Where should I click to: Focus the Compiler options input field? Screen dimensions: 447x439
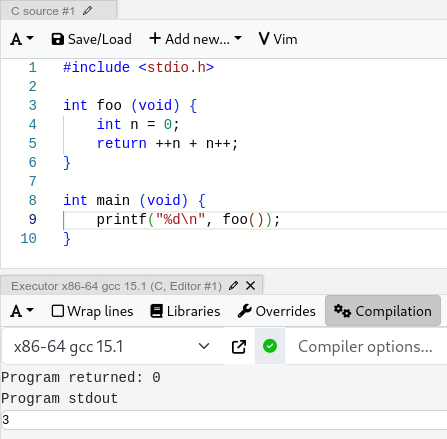coord(366,346)
